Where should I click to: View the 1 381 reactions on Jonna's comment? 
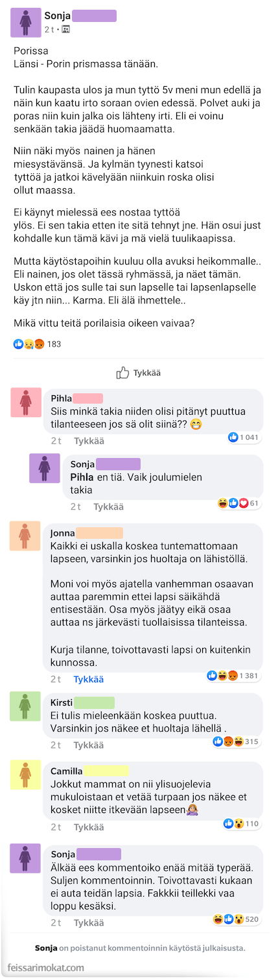point(233,676)
